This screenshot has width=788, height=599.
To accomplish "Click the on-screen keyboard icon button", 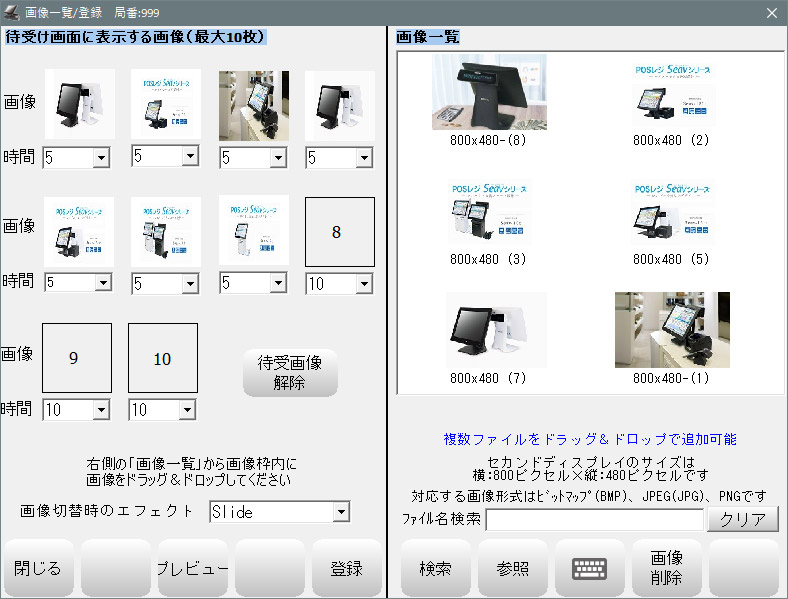I will (589, 568).
